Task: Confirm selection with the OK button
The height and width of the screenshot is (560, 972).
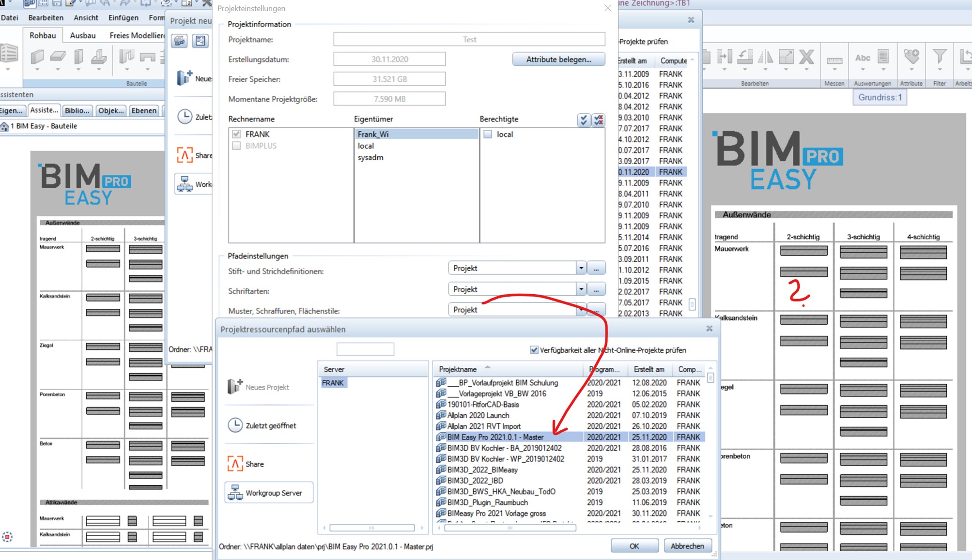Action: pyautogui.click(x=634, y=546)
